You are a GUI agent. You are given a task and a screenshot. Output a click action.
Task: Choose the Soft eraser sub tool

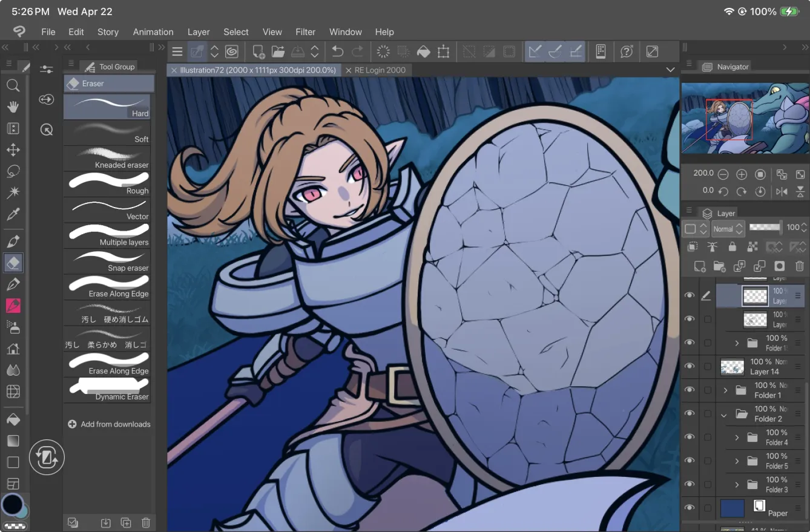click(107, 132)
